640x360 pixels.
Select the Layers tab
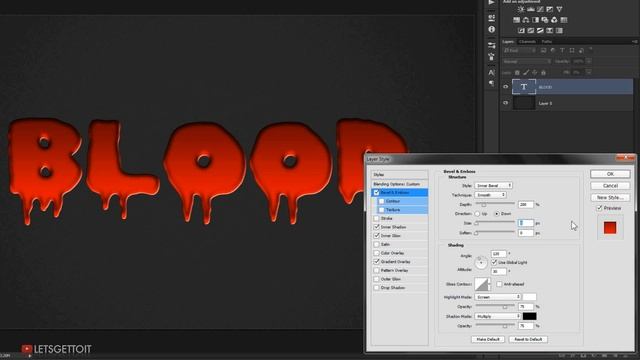click(x=508, y=41)
